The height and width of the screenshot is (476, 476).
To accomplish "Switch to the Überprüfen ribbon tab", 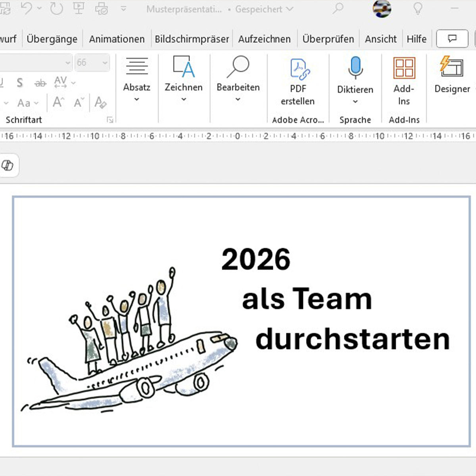I will click(328, 38).
